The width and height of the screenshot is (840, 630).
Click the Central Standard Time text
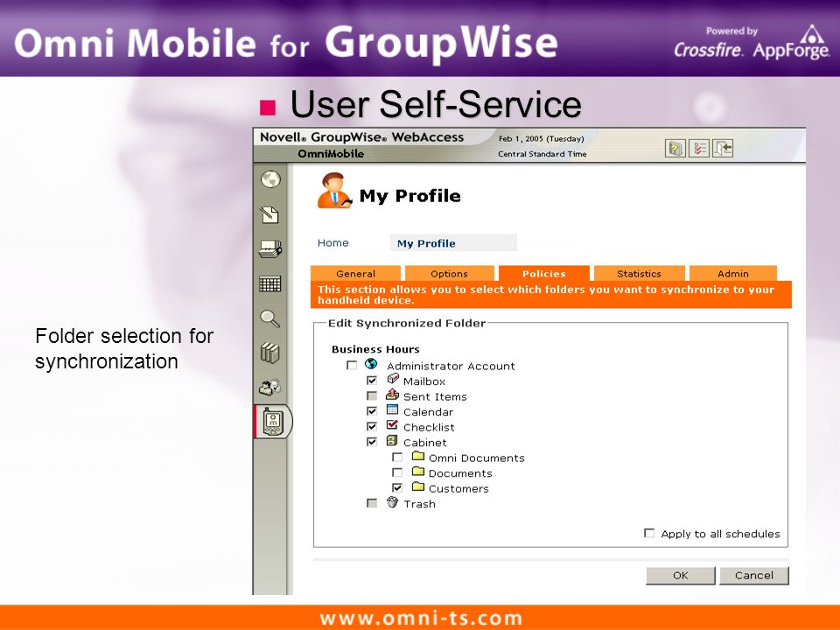tap(542, 154)
